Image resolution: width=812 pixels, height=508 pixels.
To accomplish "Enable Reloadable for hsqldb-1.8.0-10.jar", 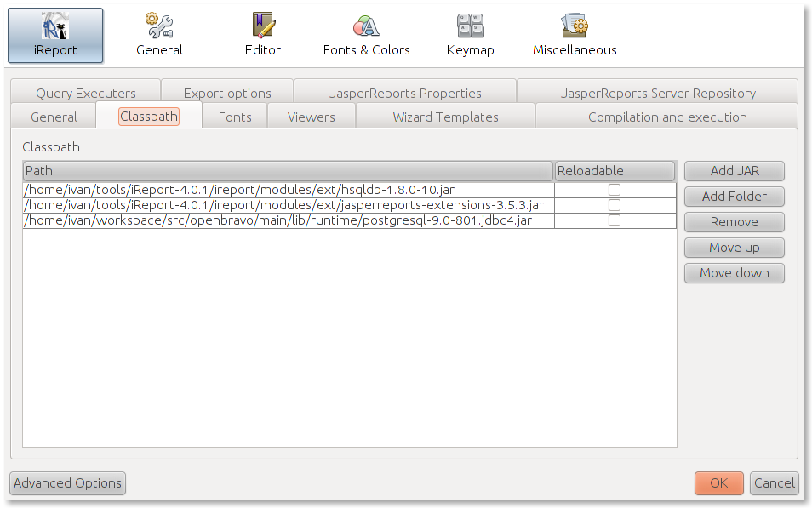I will tap(615, 190).
